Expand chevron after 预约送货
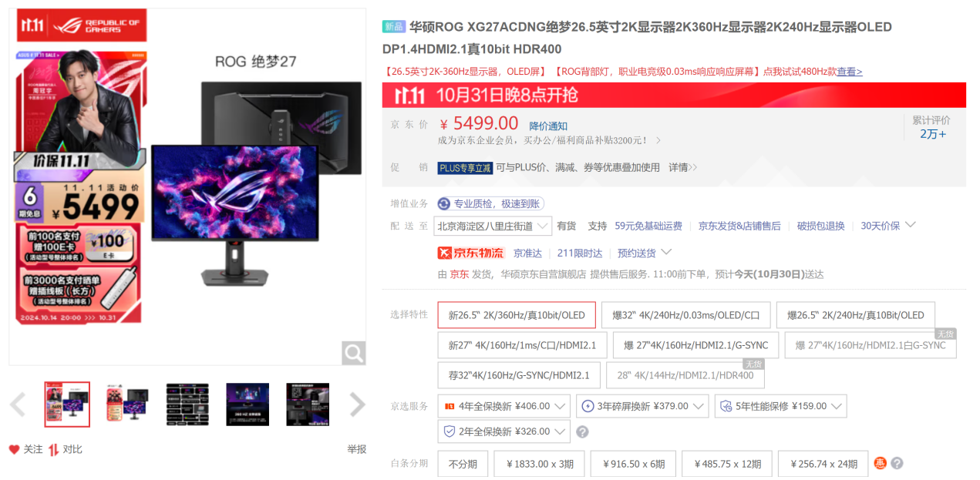Image resolution: width=980 pixels, height=480 pixels. pos(666,252)
